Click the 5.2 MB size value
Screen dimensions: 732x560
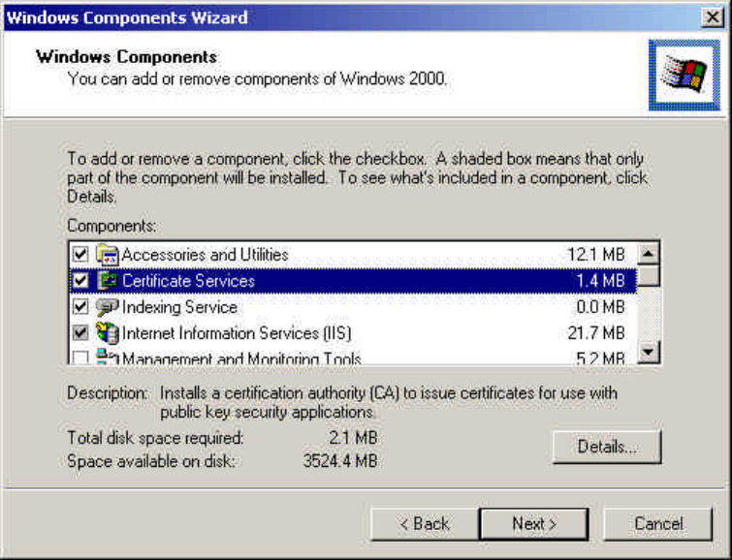600,358
